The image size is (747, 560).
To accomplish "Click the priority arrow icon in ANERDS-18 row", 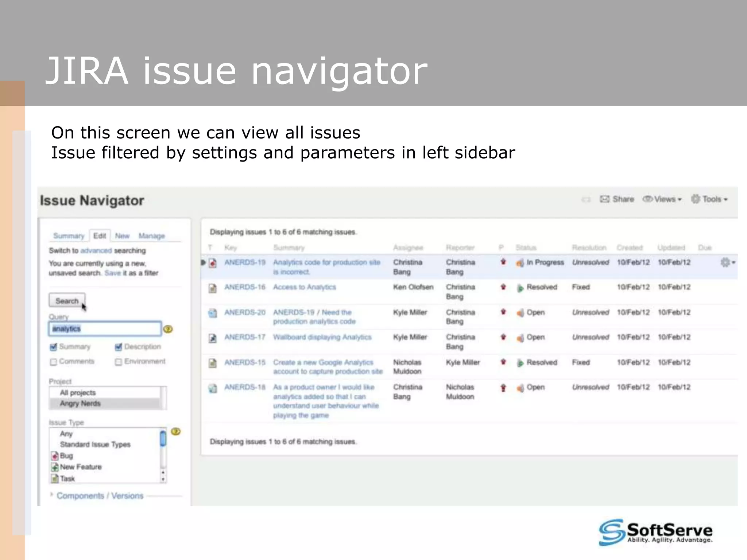I will pyautogui.click(x=503, y=388).
